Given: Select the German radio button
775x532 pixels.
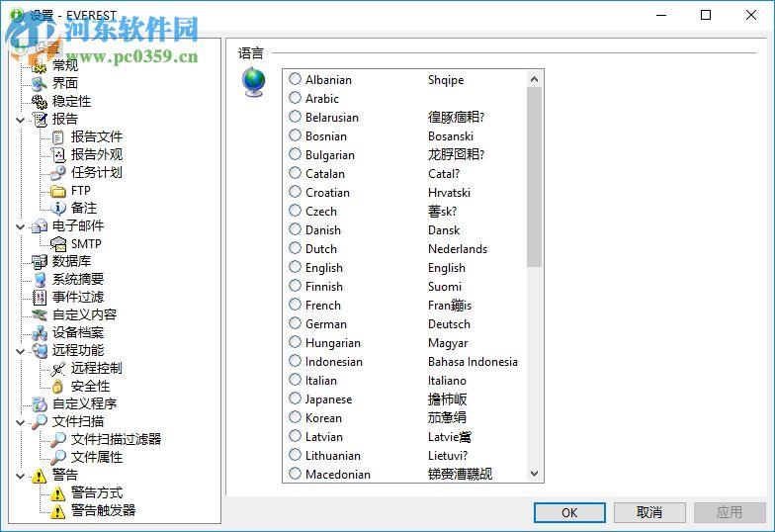Looking at the screenshot, I should 295,322.
